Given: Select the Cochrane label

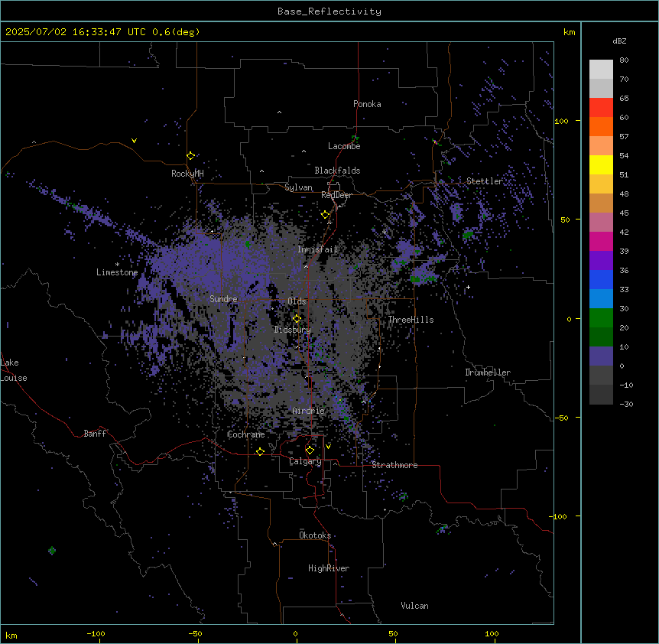Looking at the screenshot, I should point(246,434).
